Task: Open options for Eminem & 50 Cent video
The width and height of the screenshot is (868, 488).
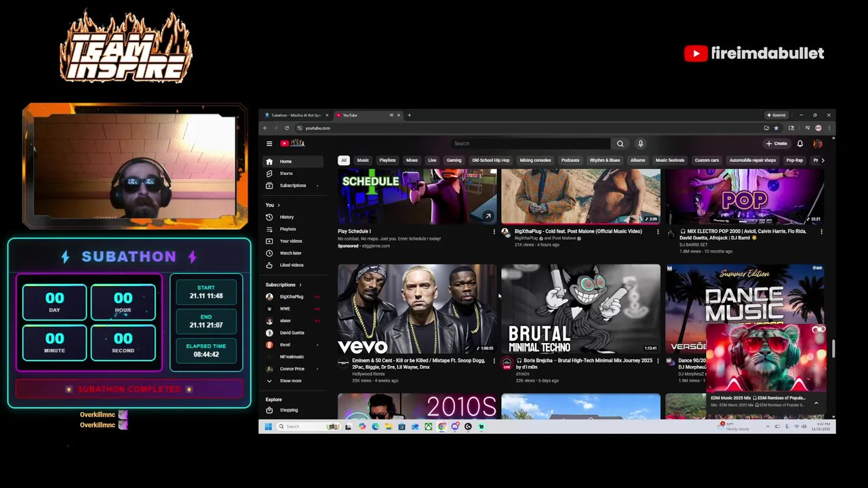Action: (494, 361)
